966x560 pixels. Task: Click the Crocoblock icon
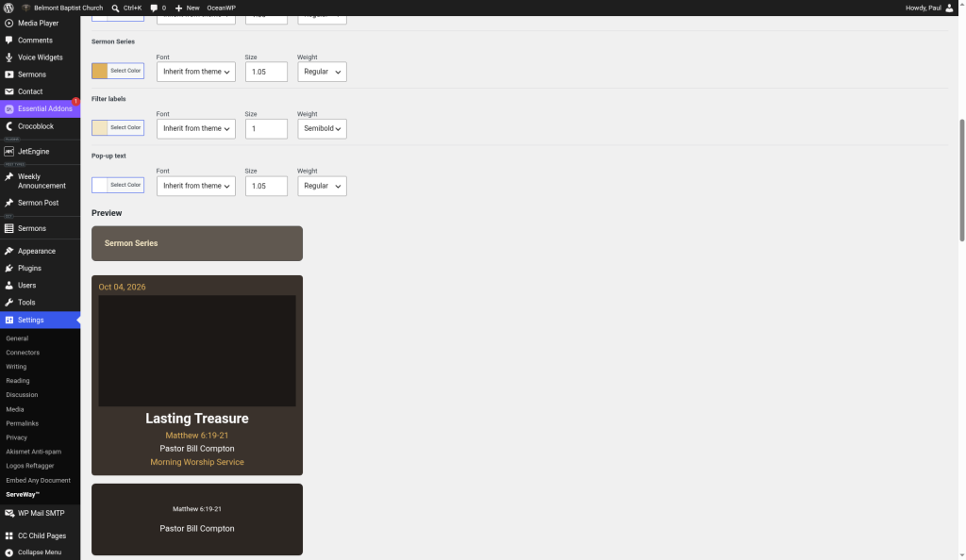pyautogui.click(x=8, y=126)
